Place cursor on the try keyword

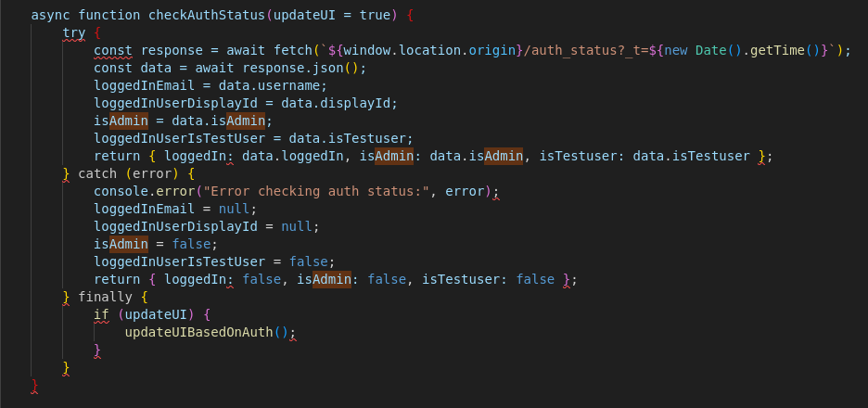pyautogui.click(x=73, y=33)
